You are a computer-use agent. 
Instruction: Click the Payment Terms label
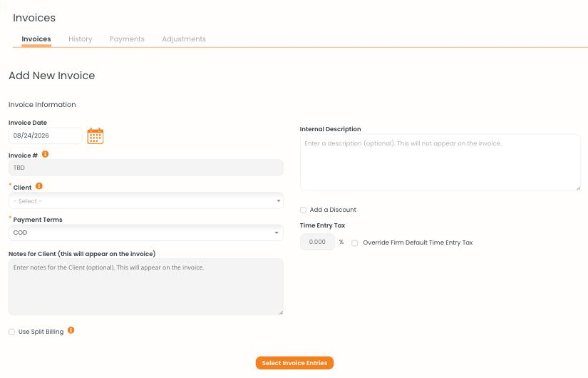[x=38, y=220]
